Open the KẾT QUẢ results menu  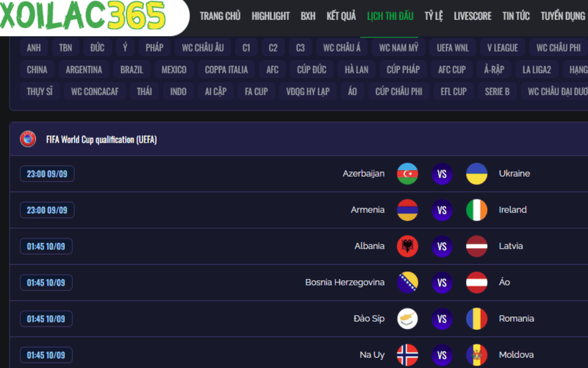click(x=341, y=16)
